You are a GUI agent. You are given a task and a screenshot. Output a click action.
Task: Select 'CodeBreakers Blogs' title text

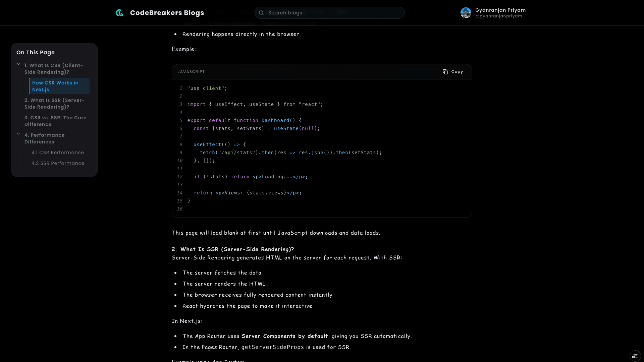[167, 12]
